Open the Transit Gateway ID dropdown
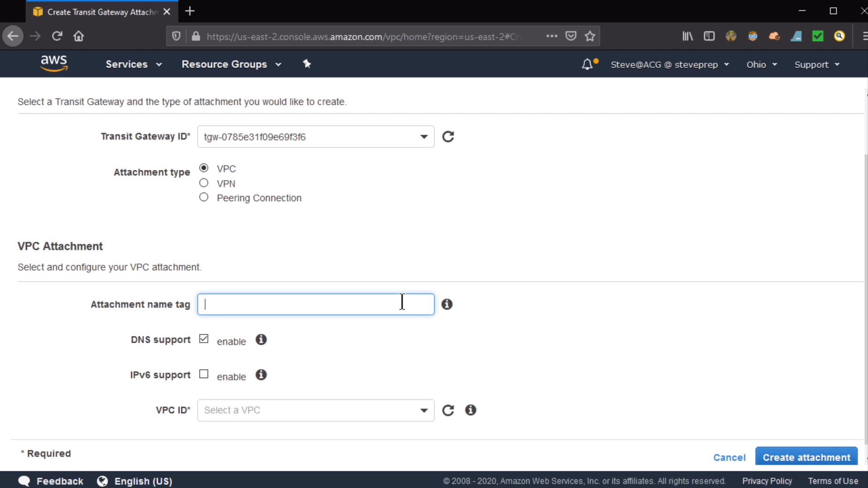The width and height of the screenshot is (868, 488). click(316, 136)
